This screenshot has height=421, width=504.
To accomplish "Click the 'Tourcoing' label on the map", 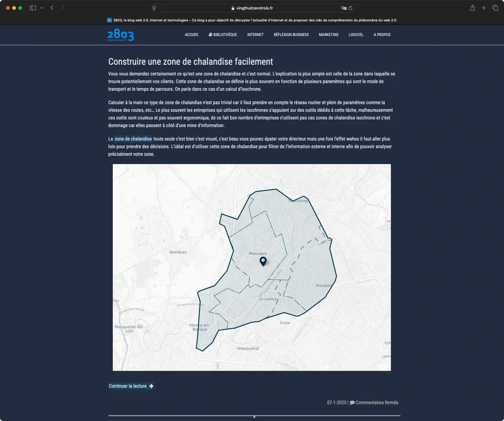I will coord(298,201).
